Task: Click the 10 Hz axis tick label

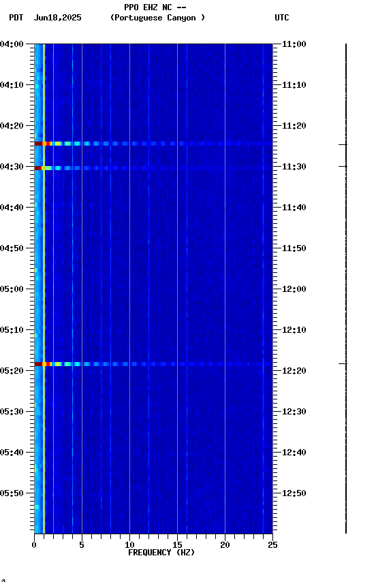Action: point(129,545)
